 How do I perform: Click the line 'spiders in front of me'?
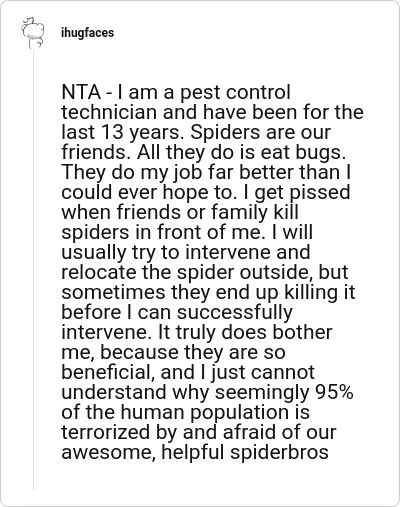click(161, 232)
